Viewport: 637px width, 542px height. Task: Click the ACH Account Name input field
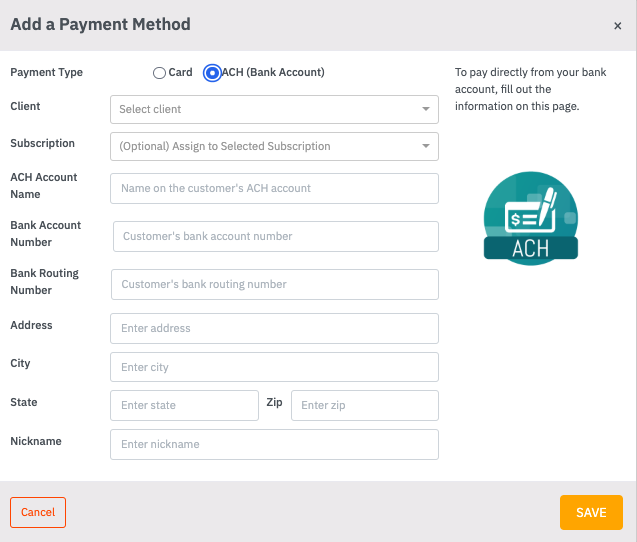pos(274,189)
